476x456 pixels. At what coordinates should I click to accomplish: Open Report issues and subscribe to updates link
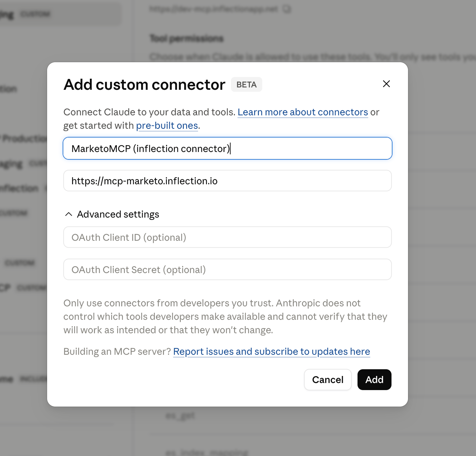(271, 351)
